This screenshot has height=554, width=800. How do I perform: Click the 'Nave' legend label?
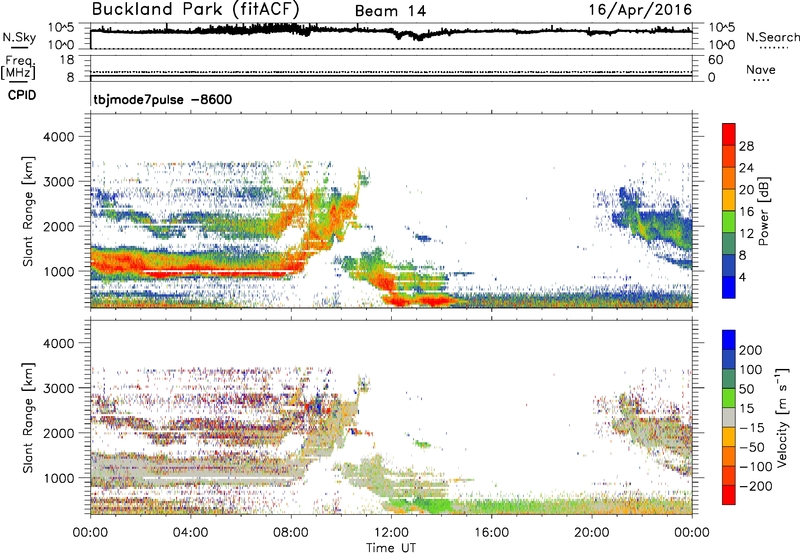(x=761, y=70)
